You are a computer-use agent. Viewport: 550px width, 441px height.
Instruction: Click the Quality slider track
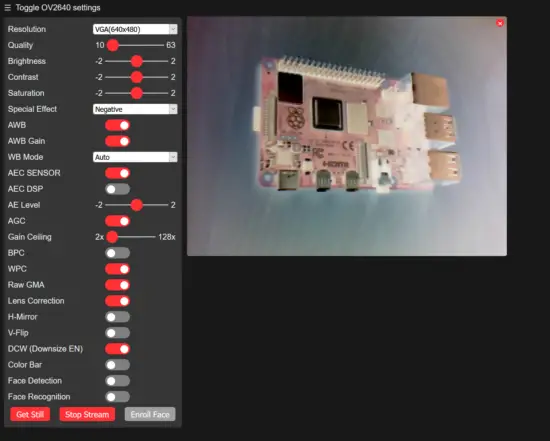pyautogui.click(x=135, y=45)
